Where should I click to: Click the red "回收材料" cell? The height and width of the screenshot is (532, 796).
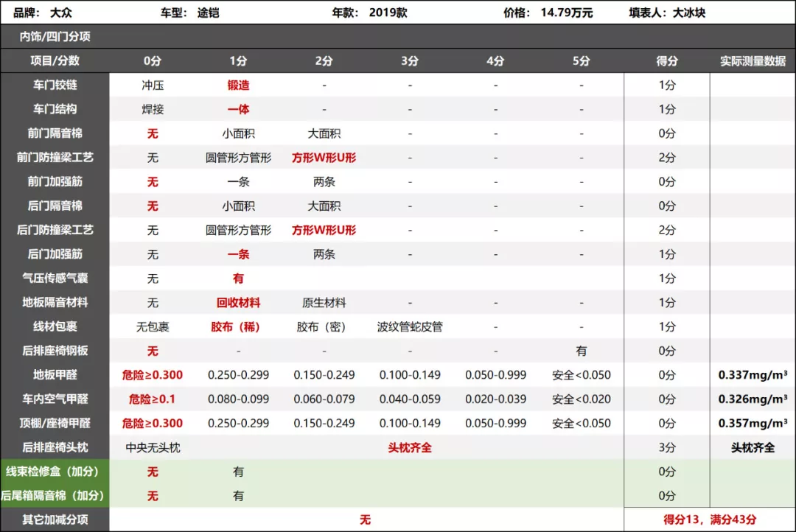pos(238,302)
